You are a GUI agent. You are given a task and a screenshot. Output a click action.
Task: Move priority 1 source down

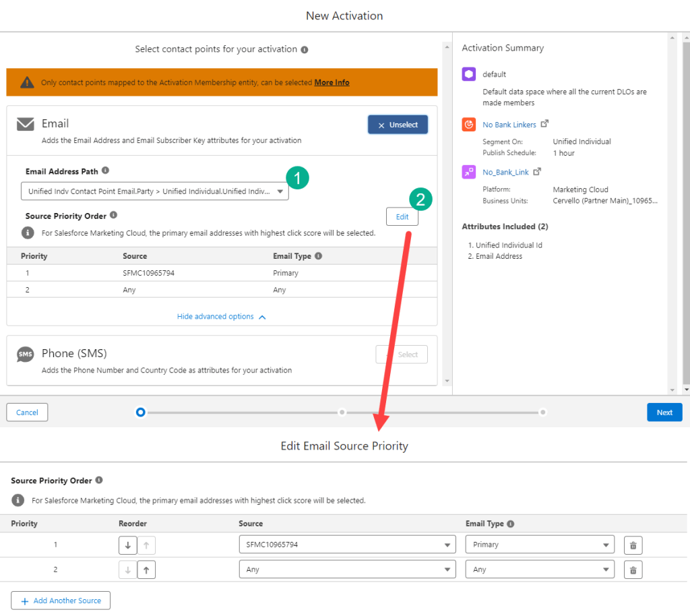127,545
